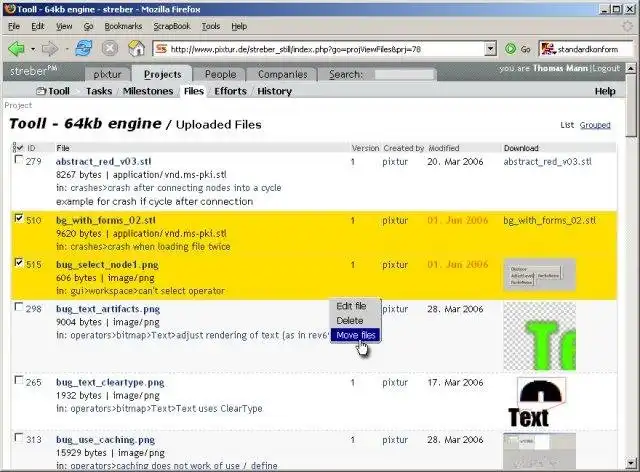Click the select-all icon in ID header
The width and height of the screenshot is (640, 472).
pyautogui.click(x=18, y=147)
